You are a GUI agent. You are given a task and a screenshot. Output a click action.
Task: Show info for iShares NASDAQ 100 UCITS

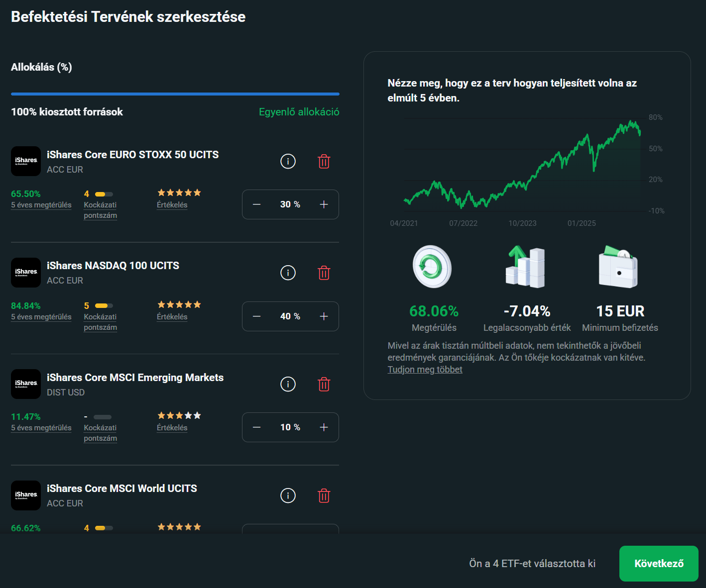[288, 273]
